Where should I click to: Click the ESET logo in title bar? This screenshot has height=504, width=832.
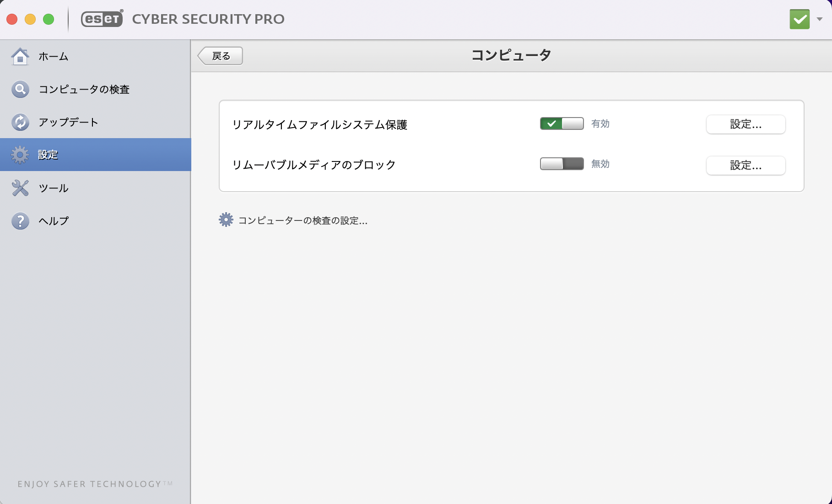(x=102, y=19)
